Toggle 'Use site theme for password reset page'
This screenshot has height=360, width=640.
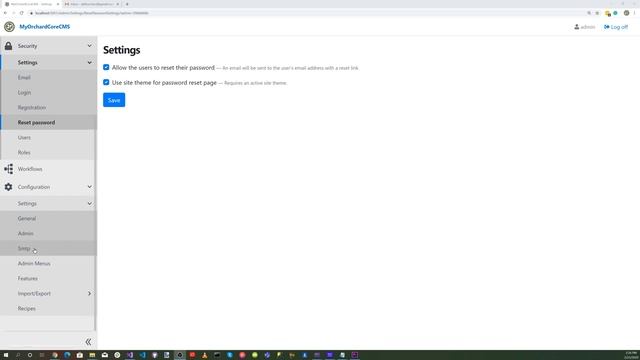[x=106, y=82]
